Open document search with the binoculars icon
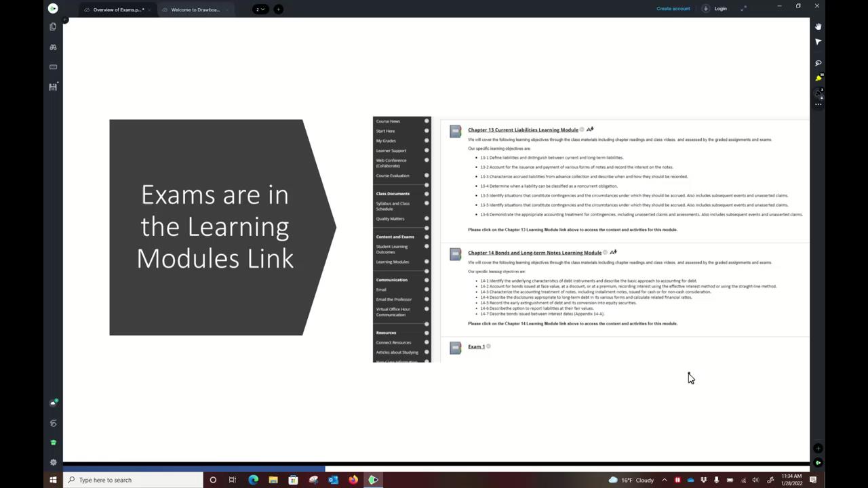868x488 pixels. tap(53, 47)
